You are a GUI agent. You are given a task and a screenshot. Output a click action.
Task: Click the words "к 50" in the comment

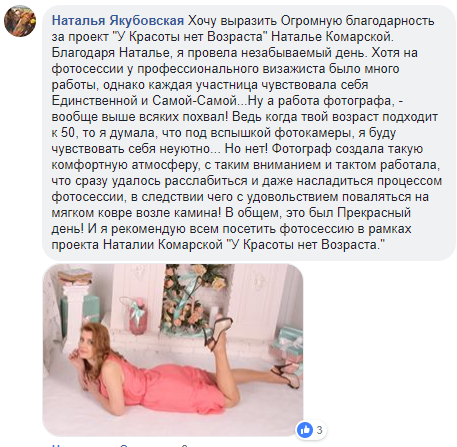click(63, 133)
